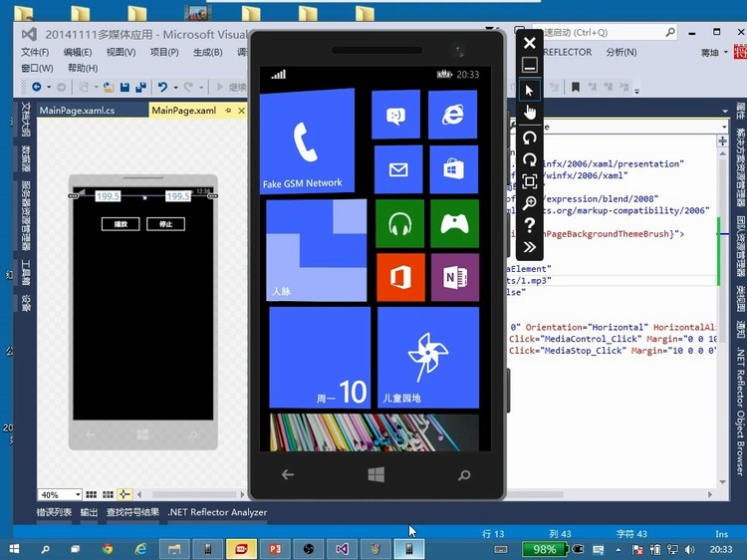Open the 人脉 People tile
This screenshot has width=747, height=560.
pos(317,250)
